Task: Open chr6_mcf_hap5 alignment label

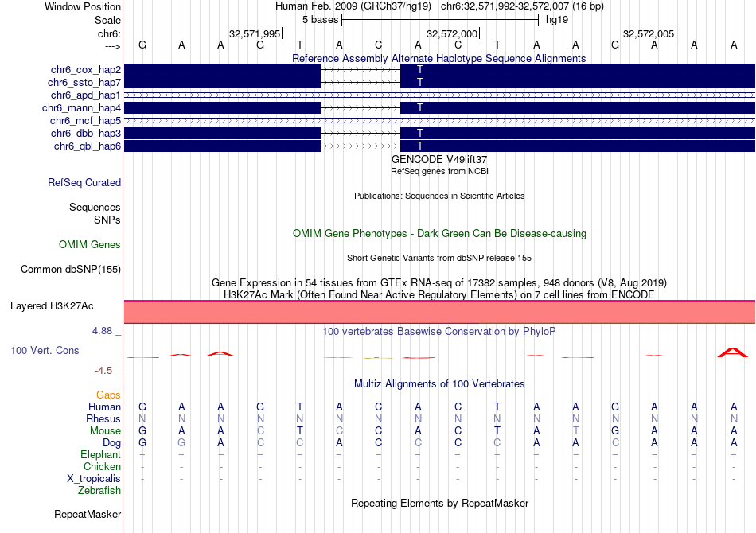Action: tap(85, 120)
